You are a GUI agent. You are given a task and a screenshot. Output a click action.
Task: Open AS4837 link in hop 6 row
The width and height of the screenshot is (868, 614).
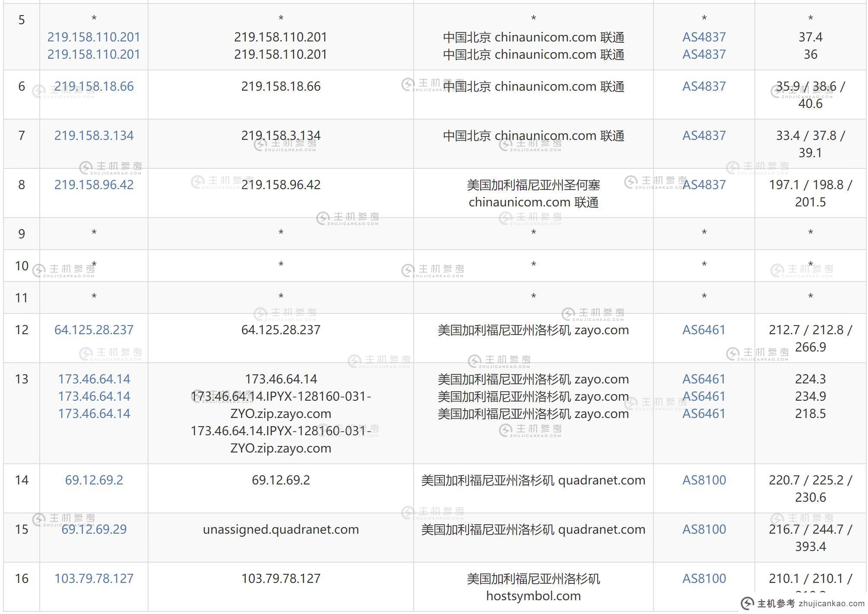pos(704,86)
